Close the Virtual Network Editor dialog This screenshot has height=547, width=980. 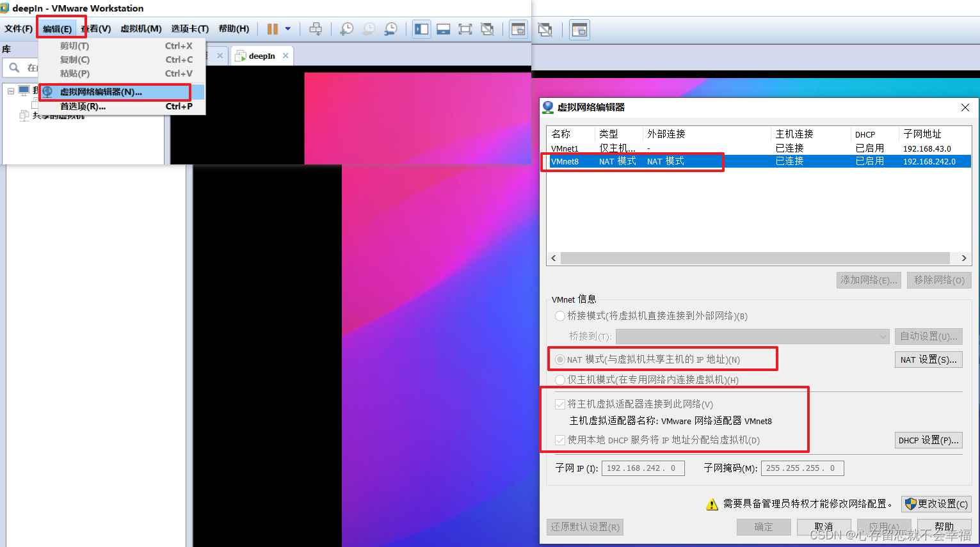tap(965, 107)
